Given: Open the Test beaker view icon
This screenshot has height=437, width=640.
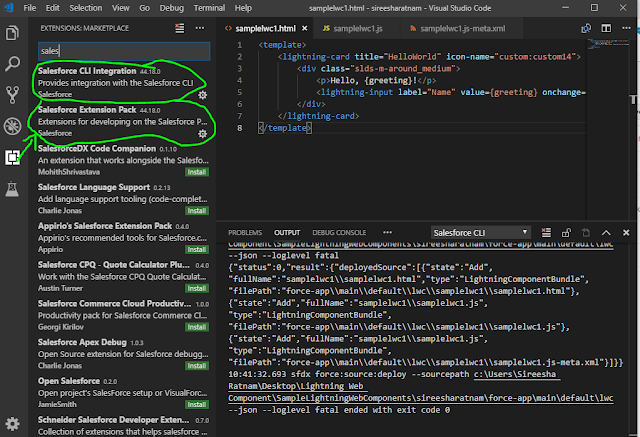Looking at the screenshot, I should click(x=12, y=189).
